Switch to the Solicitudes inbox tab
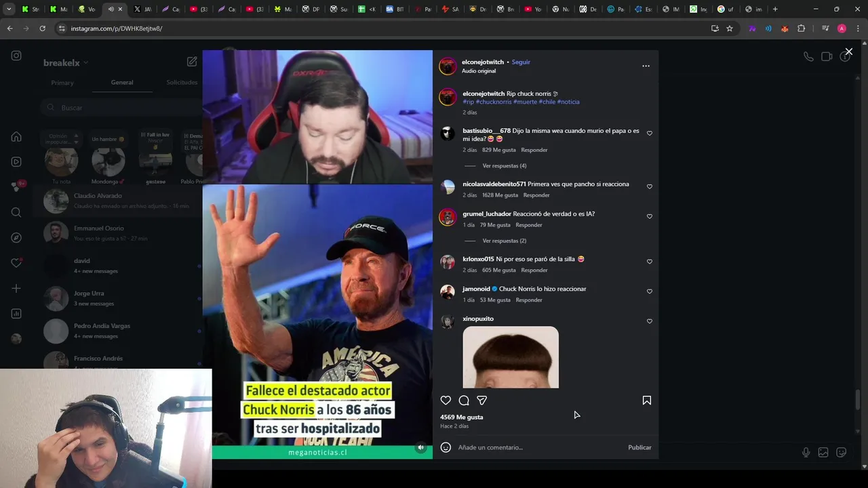Viewport: 868px width, 488px height. tap(182, 83)
